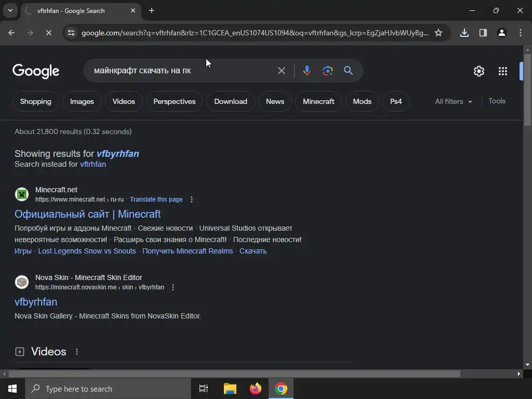Open File Explorer from the taskbar
Viewport: 532px width, 399px height.
click(x=230, y=389)
